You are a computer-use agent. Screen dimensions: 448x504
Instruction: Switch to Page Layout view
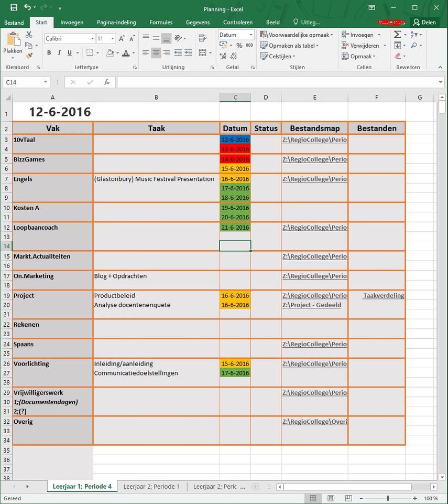pyautogui.click(x=331, y=498)
